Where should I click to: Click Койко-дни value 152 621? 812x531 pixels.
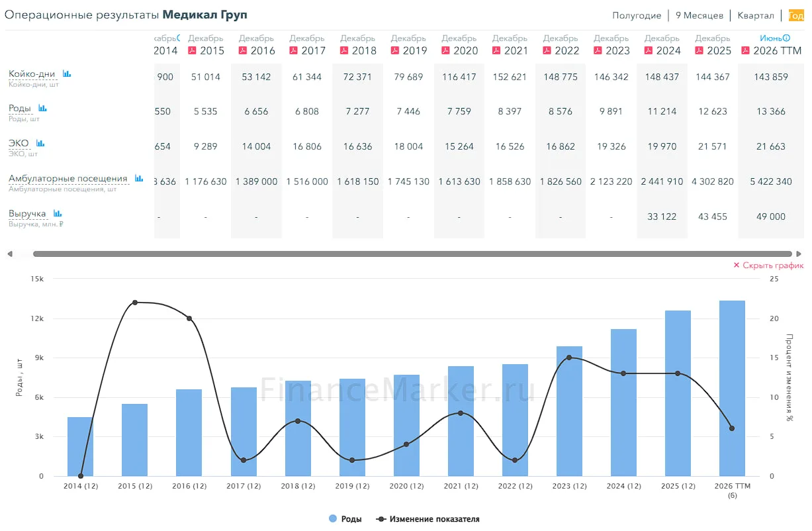pyautogui.click(x=510, y=77)
